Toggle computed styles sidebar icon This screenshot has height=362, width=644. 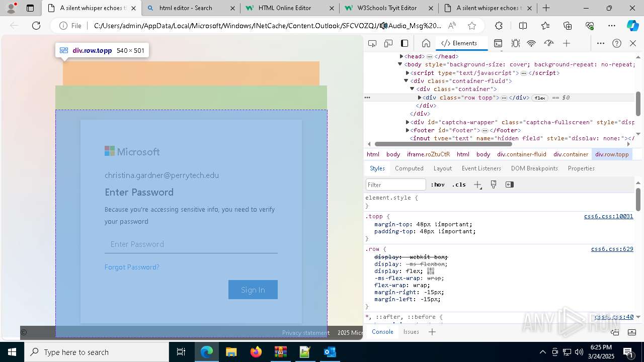click(510, 185)
